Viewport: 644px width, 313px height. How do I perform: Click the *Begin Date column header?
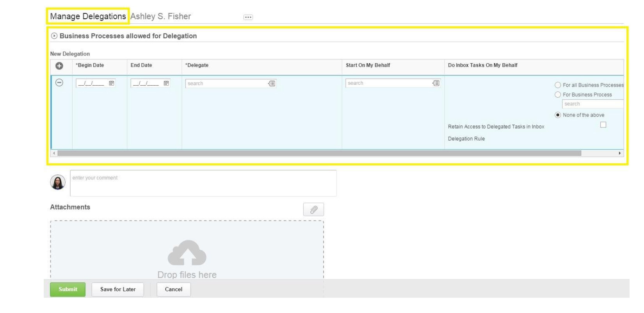click(90, 65)
